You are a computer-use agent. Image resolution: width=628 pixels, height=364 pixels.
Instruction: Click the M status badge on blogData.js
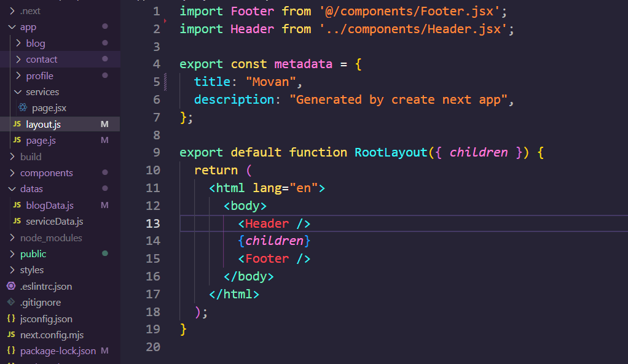tap(104, 205)
